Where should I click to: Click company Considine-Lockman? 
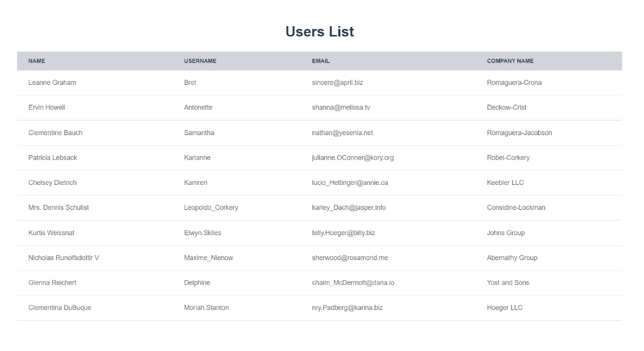click(x=516, y=208)
